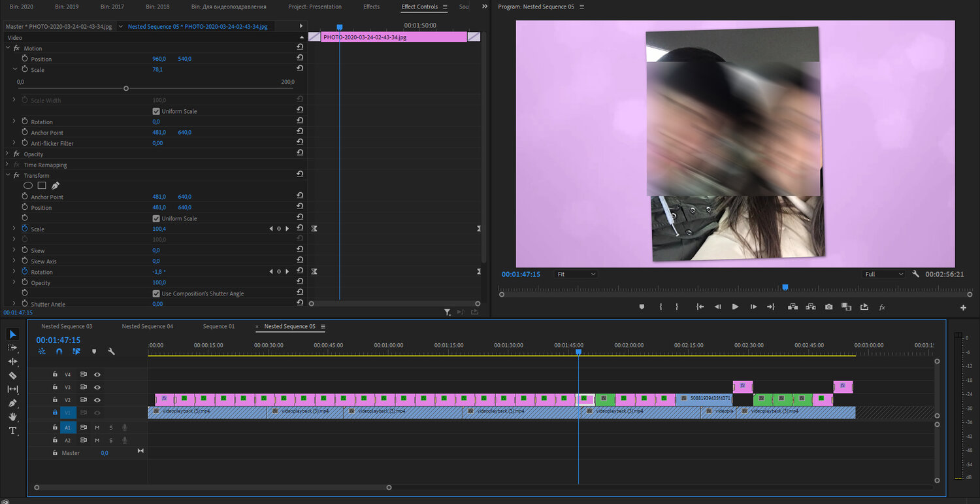Click Mark Out bracket button
980x504 pixels.
tap(677, 307)
